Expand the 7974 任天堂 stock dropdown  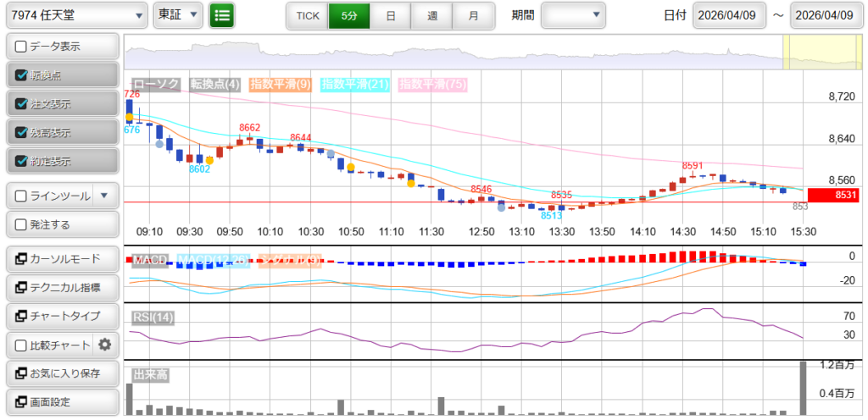click(x=75, y=15)
